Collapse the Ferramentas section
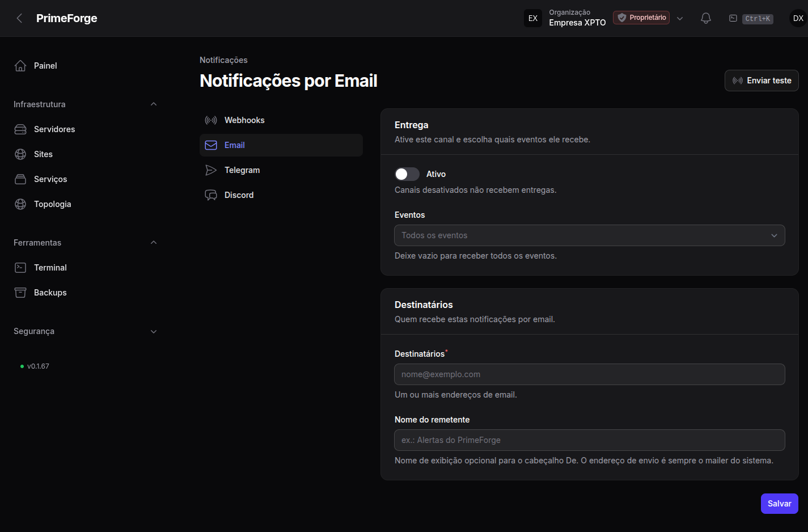This screenshot has height=532, width=808. point(154,243)
